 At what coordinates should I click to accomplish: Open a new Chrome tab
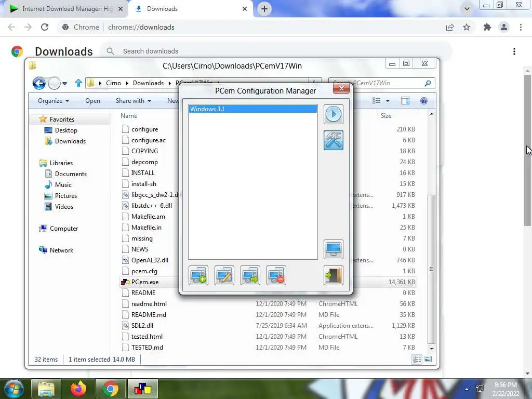point(264,9)
